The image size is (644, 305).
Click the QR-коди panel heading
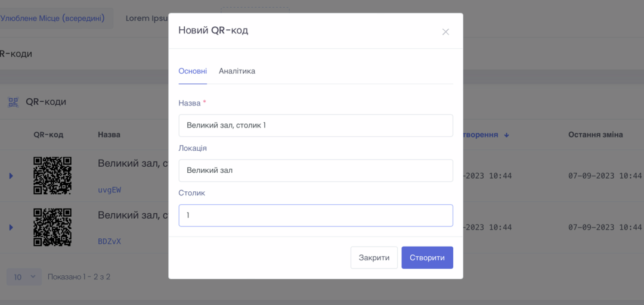45,102
